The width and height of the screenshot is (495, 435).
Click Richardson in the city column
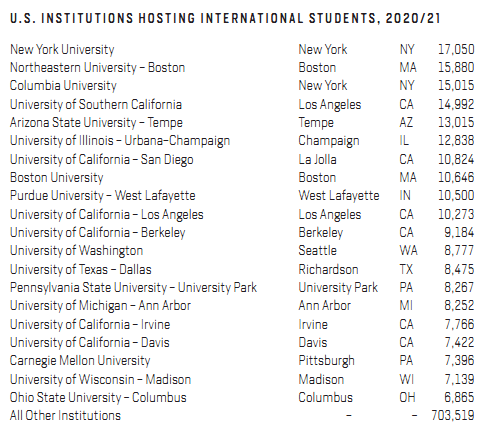(328, 270)
